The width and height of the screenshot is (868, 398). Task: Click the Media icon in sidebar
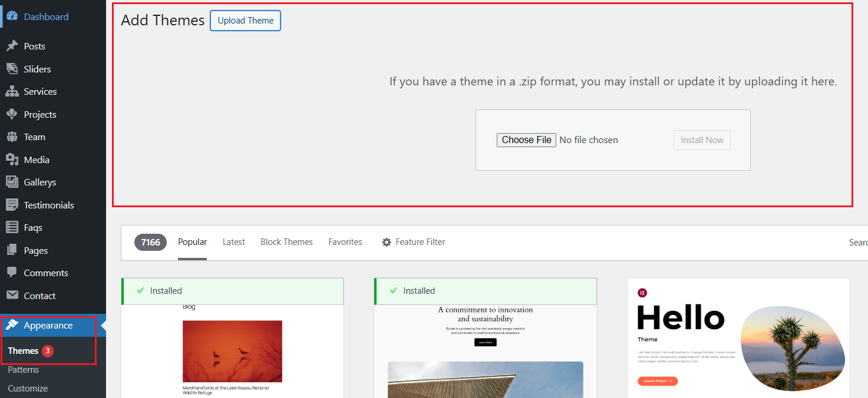[12, 160]
